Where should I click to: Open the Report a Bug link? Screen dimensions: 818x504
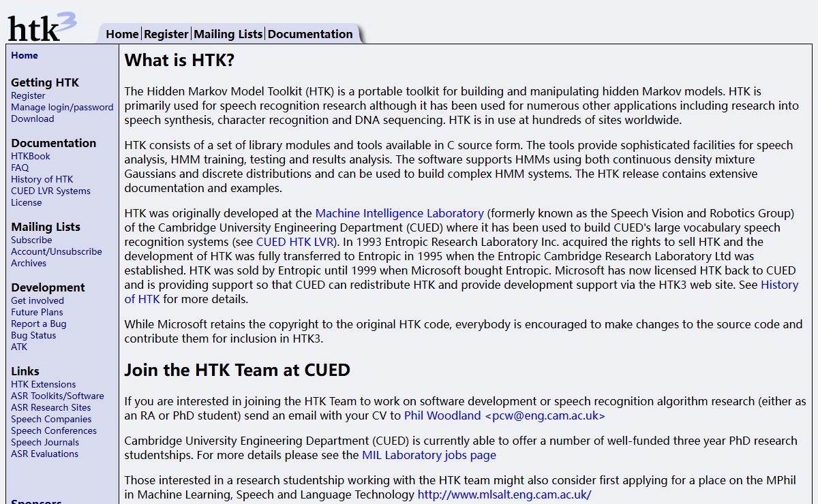click(39, 324)
